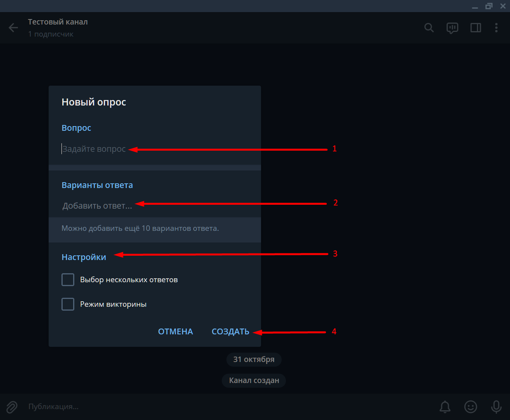Open the emoji smiley picker
The image size is (510, 420).
tap(471, 407)
